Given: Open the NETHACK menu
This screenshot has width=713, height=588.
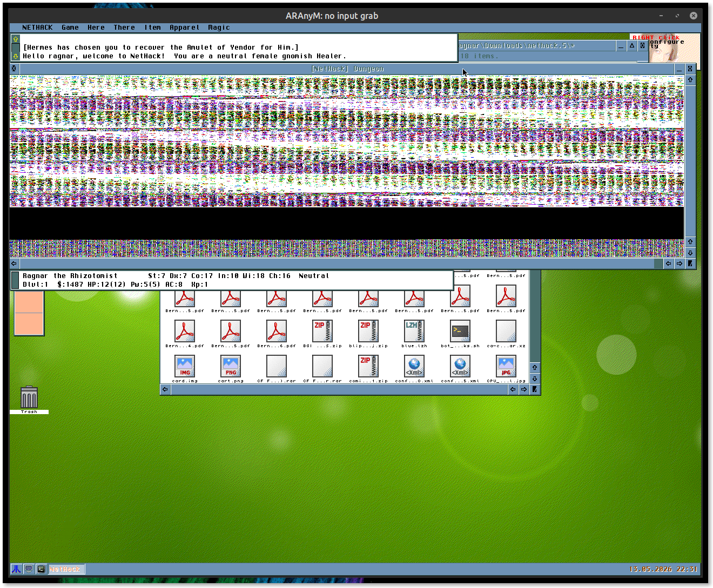Looking at the screenshot, I should click(37, 28).
